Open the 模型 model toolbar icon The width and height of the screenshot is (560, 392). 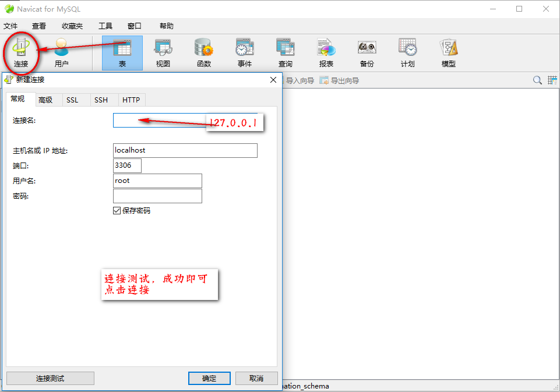coord(449,53)
